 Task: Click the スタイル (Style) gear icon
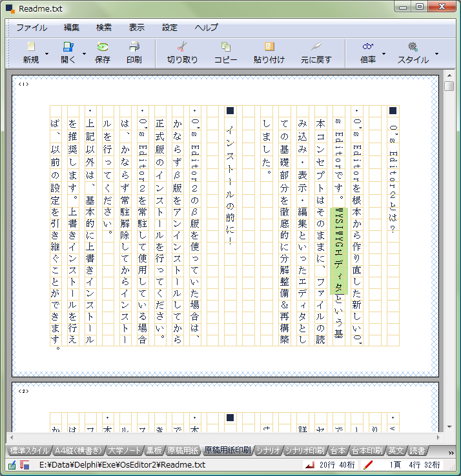(x=413, y=46)
